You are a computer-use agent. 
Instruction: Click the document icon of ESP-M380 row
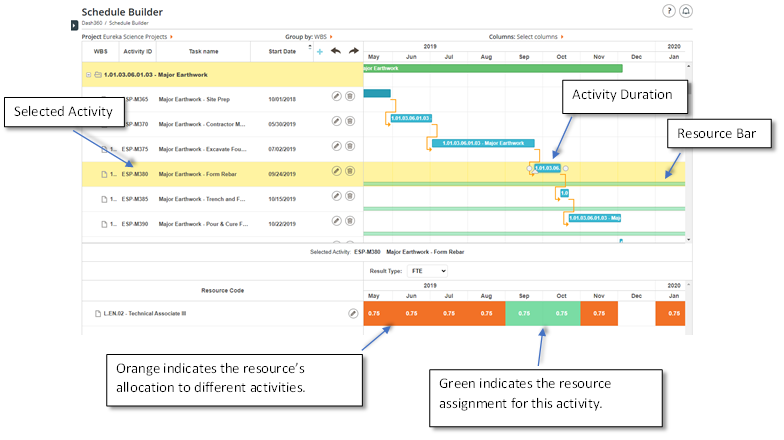104,174
